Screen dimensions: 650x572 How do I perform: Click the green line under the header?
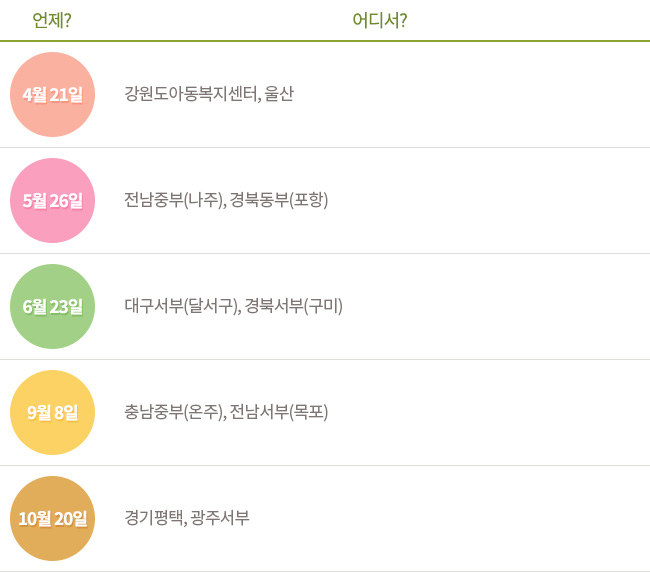pos(325,41)
